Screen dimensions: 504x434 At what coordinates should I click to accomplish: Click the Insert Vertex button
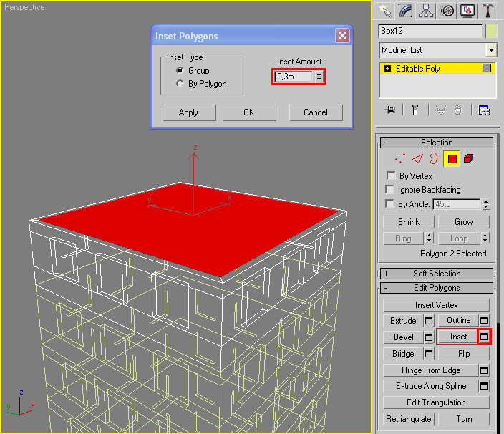click(x=436, y=305)
